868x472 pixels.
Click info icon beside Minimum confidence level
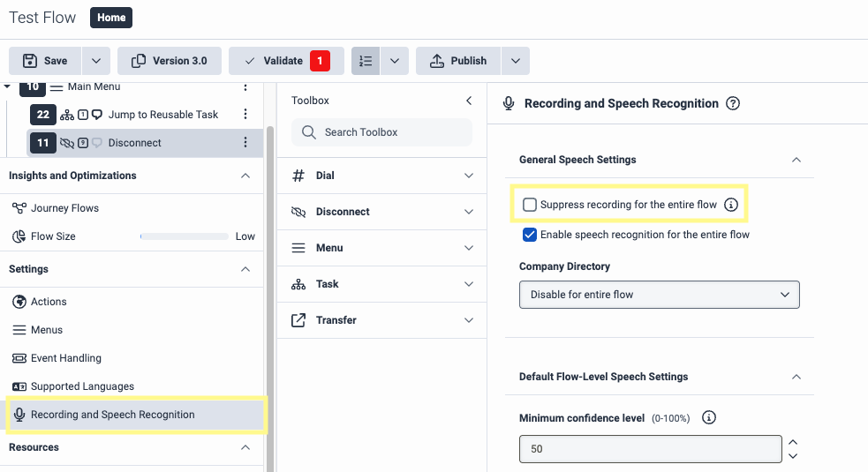(708, 418)
